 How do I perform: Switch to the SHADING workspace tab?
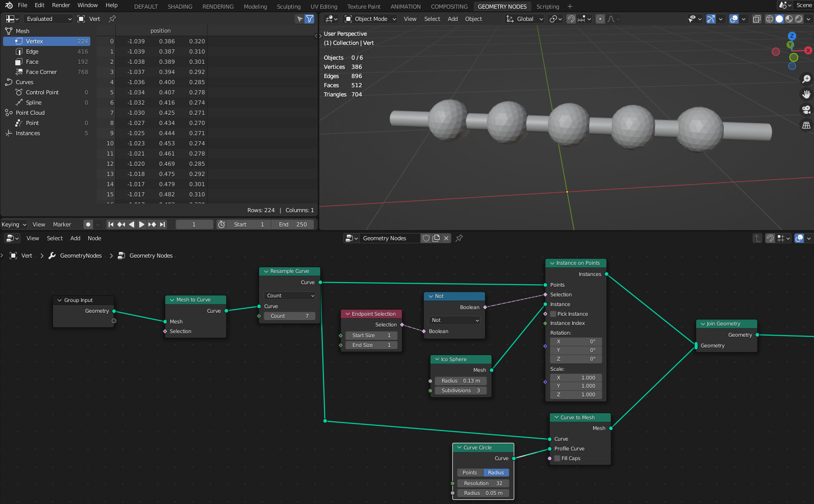tap(180, 7)
